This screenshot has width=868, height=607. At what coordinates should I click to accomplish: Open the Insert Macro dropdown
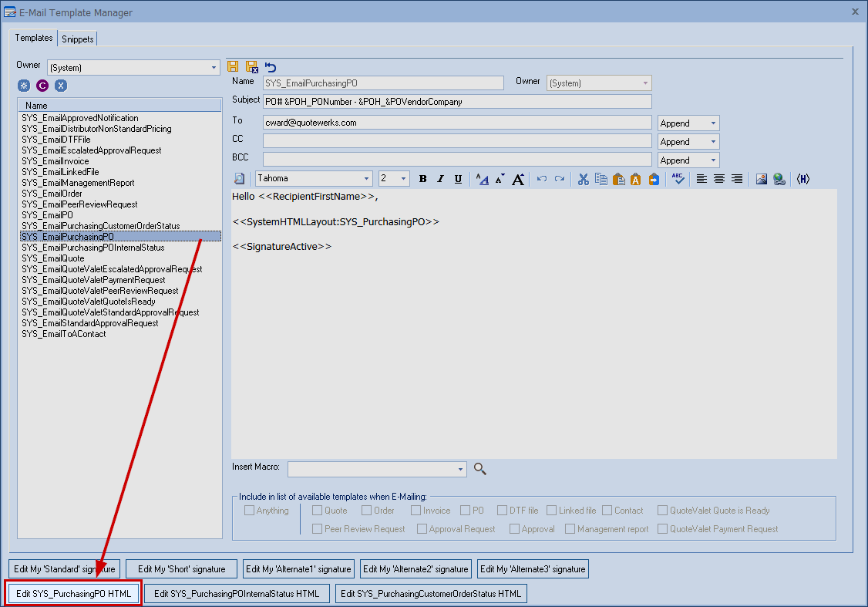[461, 469]
